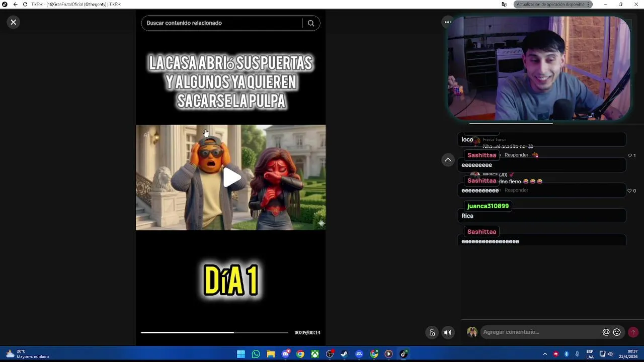Viewport: 644px width, 362px height.
Task: Open Google Chrome from the taskbar
Action: click(300, 354)
